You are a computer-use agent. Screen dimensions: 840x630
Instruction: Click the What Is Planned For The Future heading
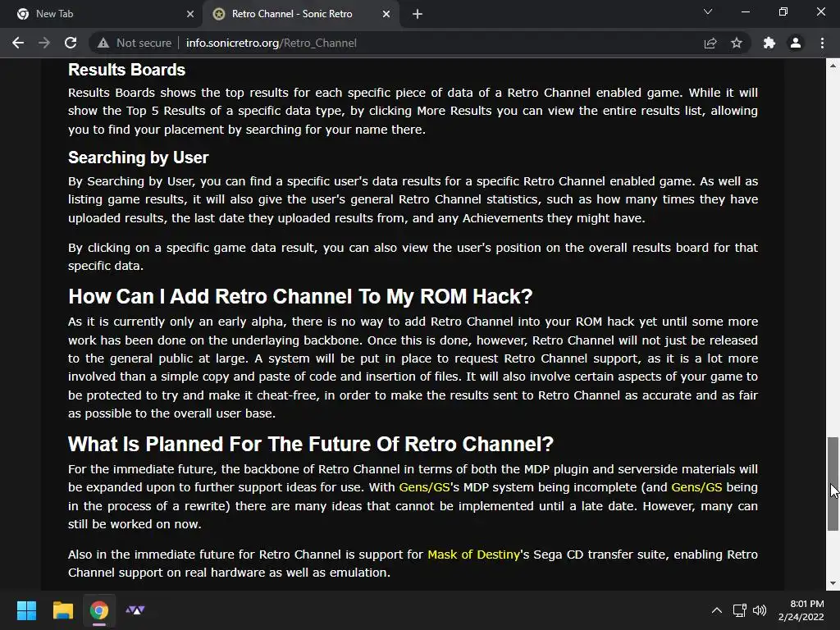(x=311, y=444)
